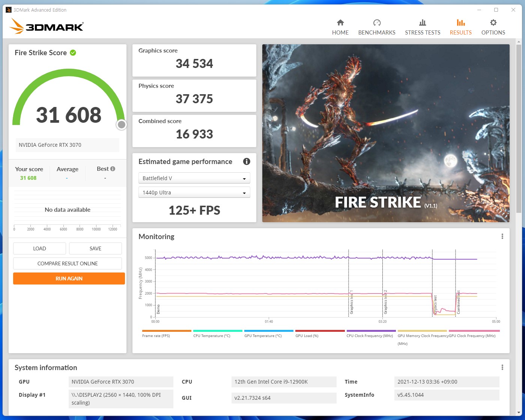Click the CPU value 12th Gen Intel Core i9-12900K
This screenshot has height=420, width=525.
coord(283,382)
